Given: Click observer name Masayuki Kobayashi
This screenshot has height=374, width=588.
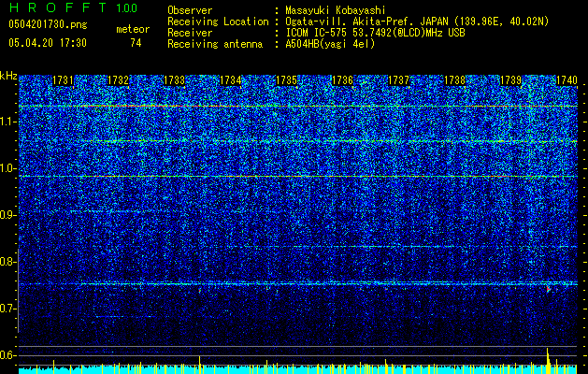Looking at the screenshot, I should [336, 10].
